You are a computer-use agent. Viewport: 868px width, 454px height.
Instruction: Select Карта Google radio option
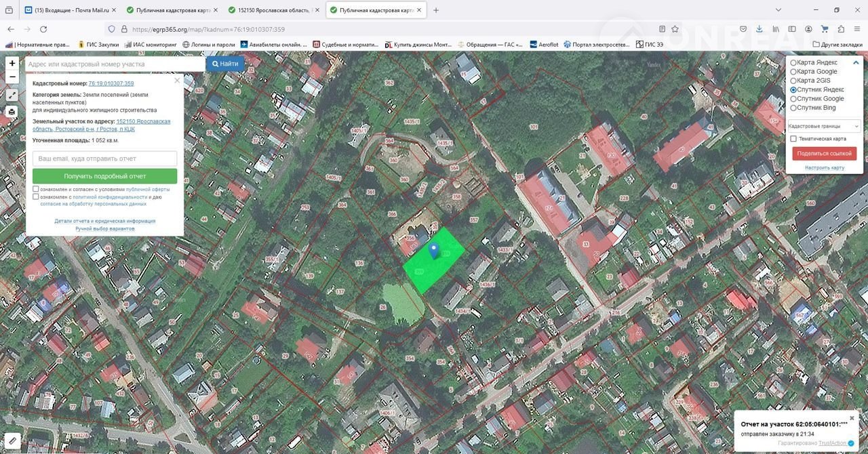[793, 71]
